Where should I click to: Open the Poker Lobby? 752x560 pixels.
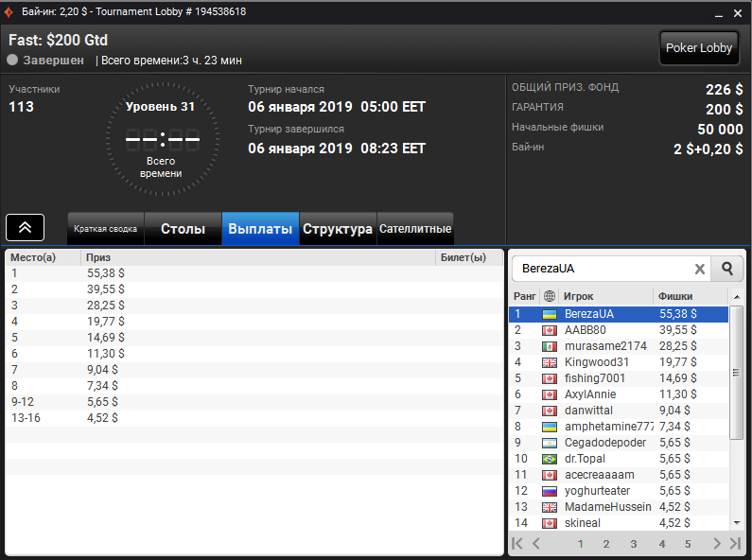(x=699, y=48)
